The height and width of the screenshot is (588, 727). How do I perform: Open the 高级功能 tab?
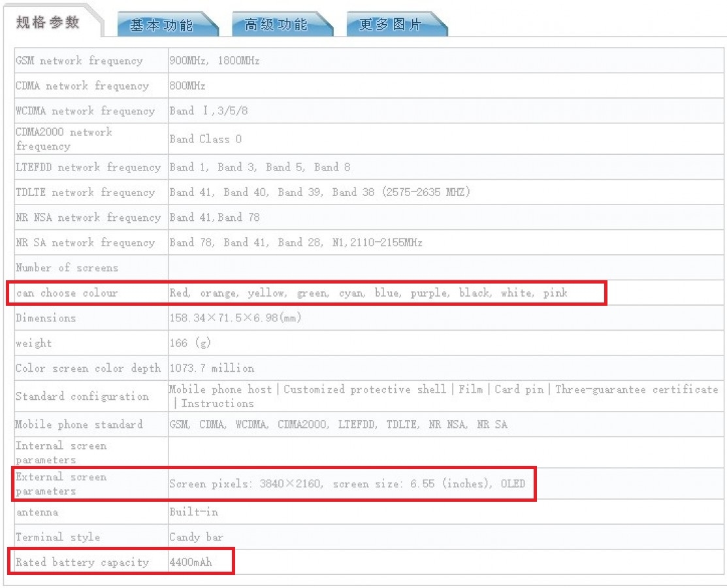[282, 24]
